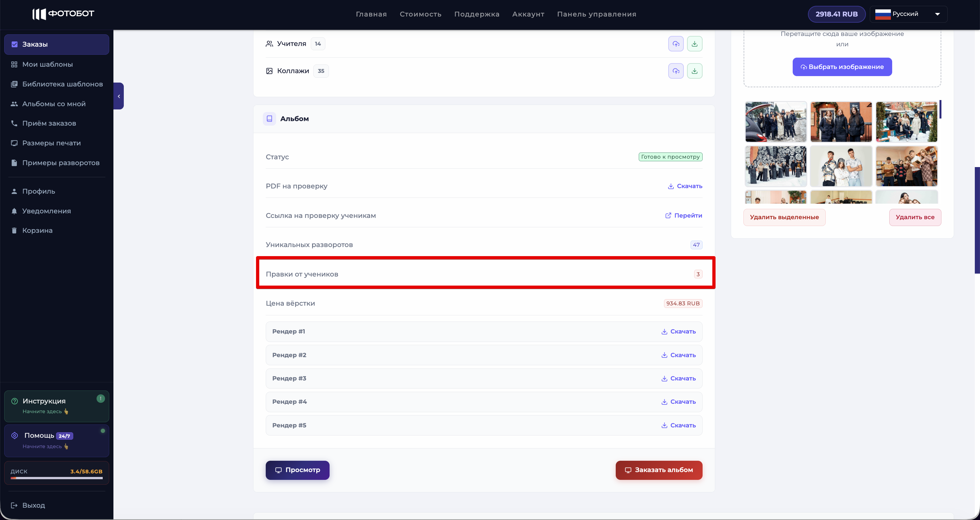Click the Заказать альбом button

(659, 470)
